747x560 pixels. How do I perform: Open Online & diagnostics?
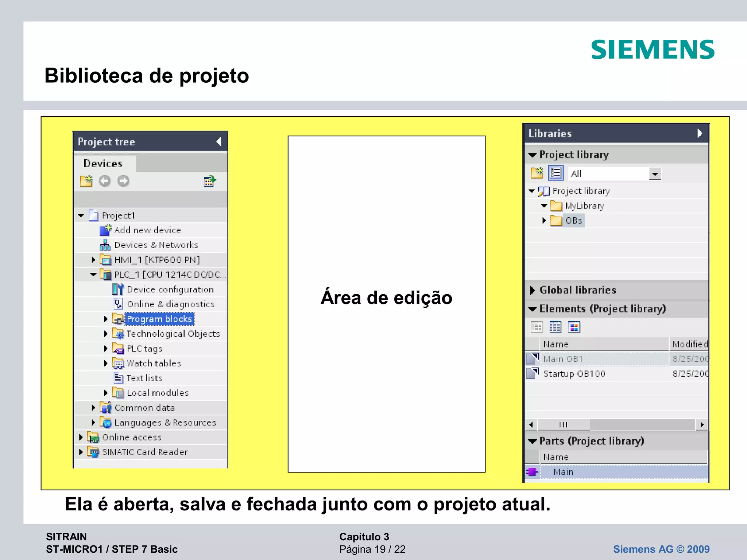click(171, 304)
